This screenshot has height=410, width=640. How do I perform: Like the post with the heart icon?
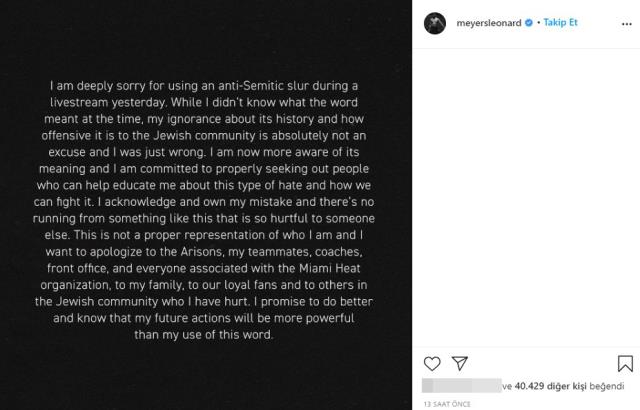(x=432, y=364)
